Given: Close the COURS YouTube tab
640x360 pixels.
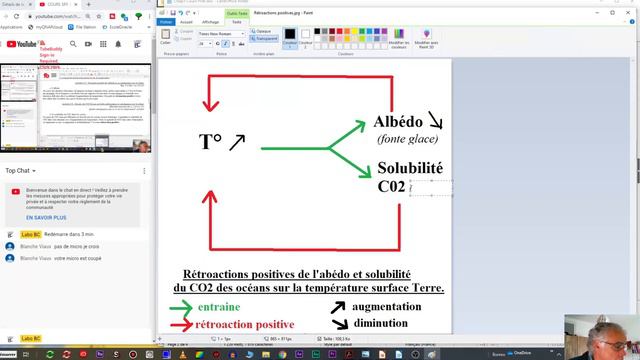Looking at the screenshot, I should coord(76,4).
